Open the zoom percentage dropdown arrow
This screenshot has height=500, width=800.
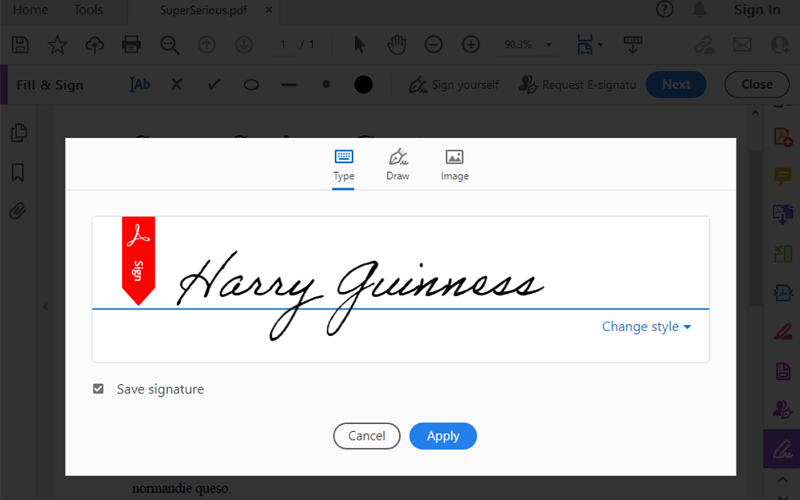[x=549, y=45]
